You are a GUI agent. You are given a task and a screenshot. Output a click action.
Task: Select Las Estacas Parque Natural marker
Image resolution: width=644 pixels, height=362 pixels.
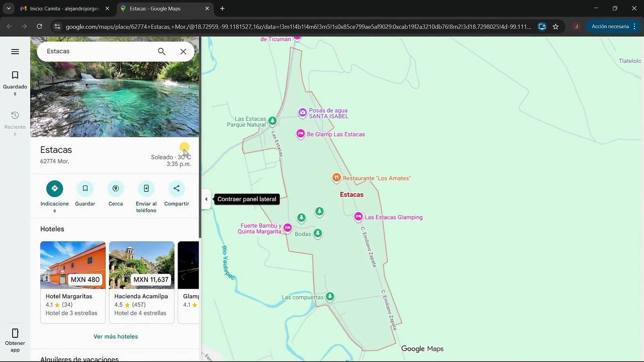[272, 121]
